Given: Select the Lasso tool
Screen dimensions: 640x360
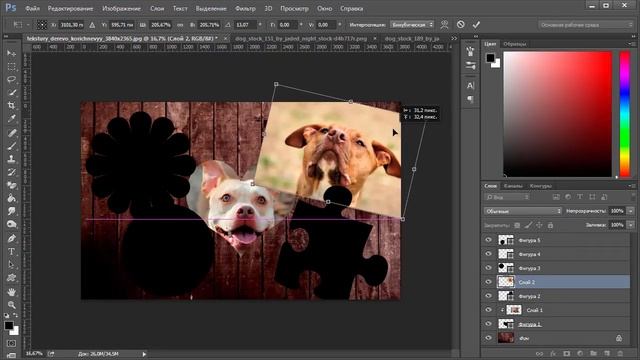Looking at the screenshot, I should pyautogui.click(x=11, y=79).
